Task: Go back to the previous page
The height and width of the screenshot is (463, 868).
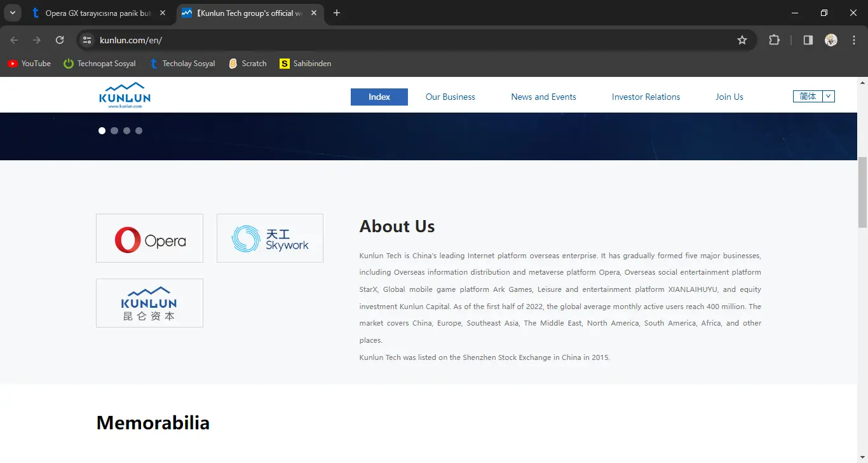Action: (14, 40)
